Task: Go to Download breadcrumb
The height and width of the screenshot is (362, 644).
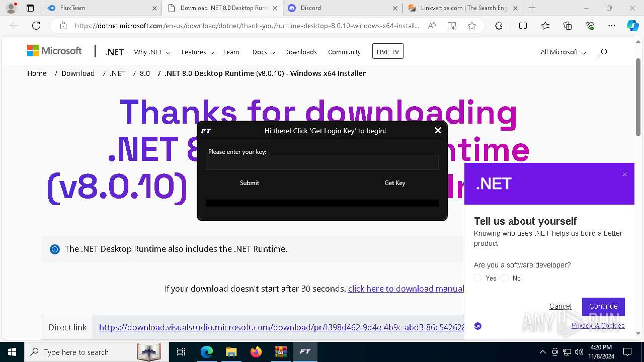Action: pyautogui.click(x=78, y=73)
